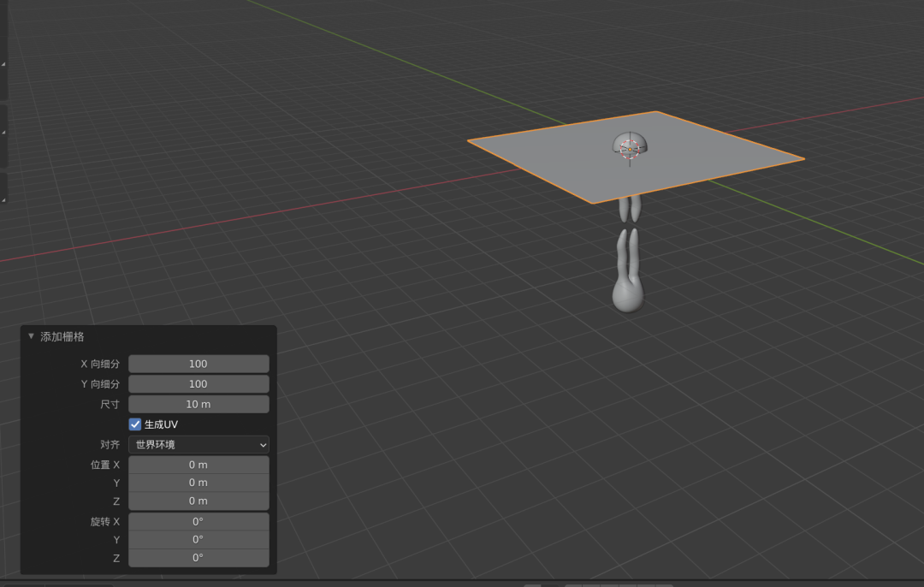Click the 位置 X field
This screenshot has height=587, width=924.
198,465
